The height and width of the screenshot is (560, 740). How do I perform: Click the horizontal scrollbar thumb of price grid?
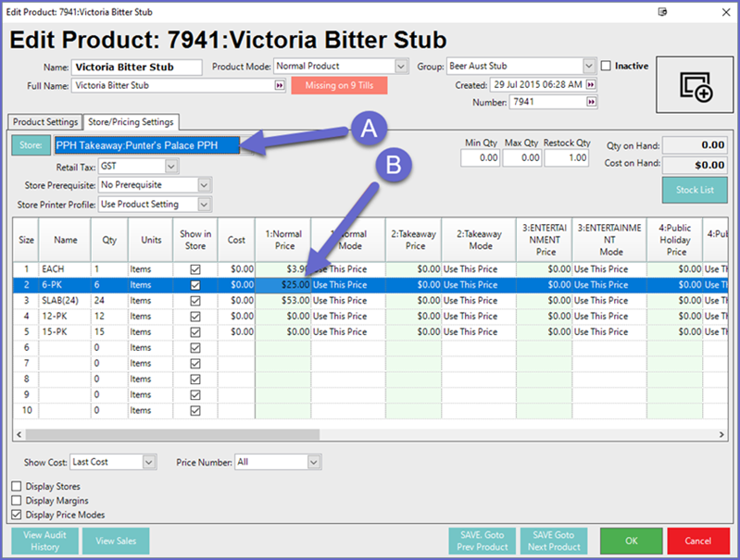tap(173, 434)
